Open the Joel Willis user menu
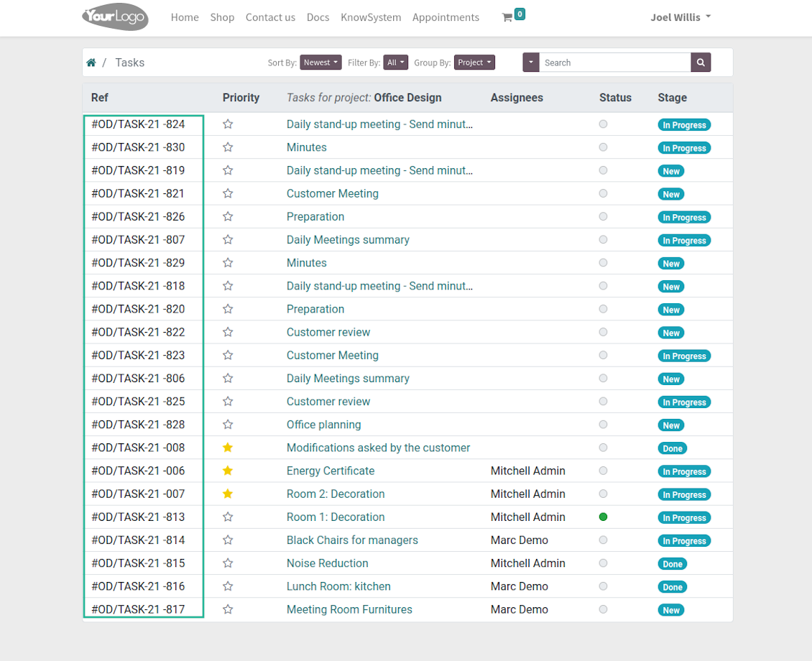Screen dimensions: 812x661 tap(680, 17)
